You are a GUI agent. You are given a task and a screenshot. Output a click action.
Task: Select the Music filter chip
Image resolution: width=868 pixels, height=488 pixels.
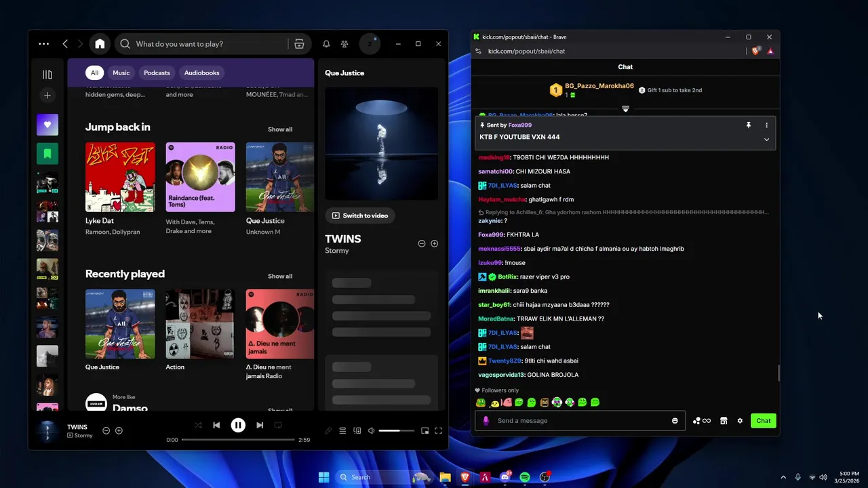(x=121, y=73)
